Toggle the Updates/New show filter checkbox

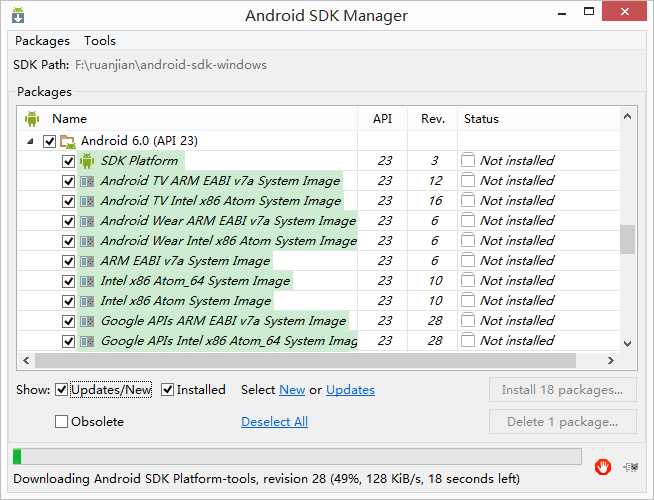click(x=61, y=390)
